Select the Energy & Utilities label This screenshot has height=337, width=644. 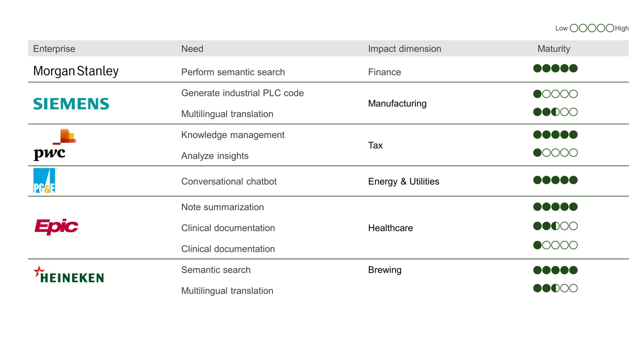[404, 182]
